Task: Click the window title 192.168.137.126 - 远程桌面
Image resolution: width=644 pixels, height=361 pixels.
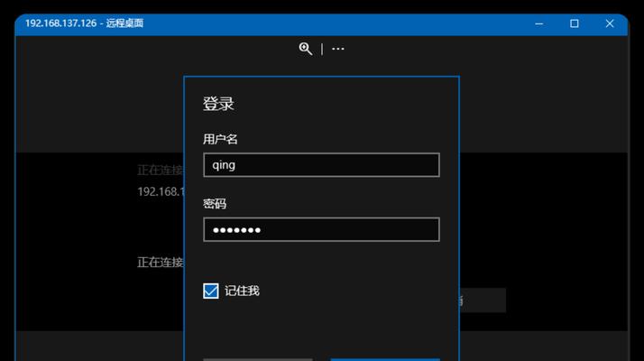Action: pos(84,23)
